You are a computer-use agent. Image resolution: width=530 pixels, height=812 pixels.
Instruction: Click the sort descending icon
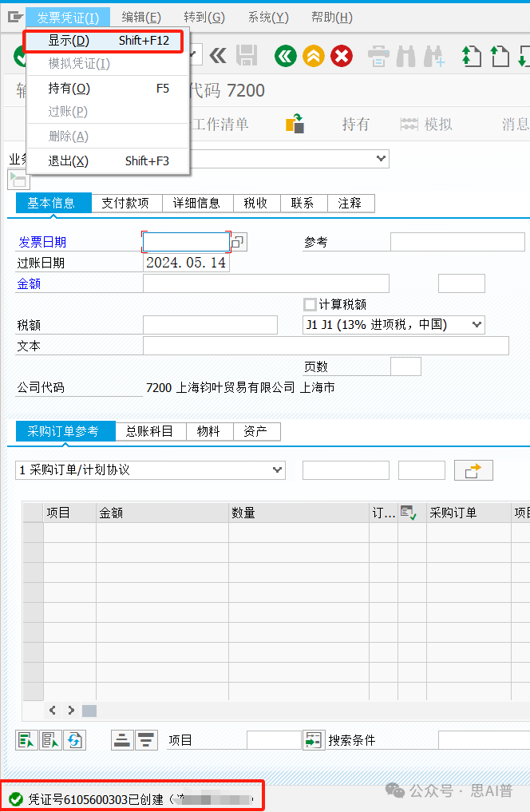click(x=145, y=740)
